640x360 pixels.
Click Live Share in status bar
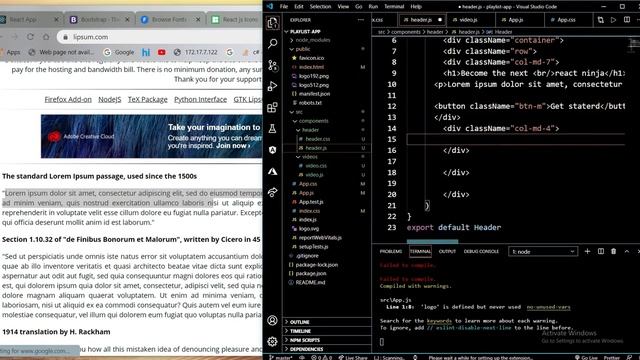coord(353,357)
